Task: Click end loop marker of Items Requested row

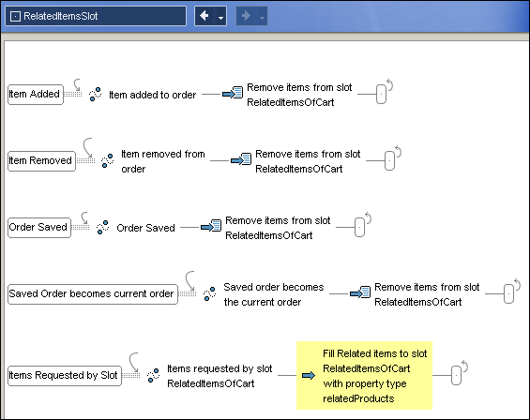Action: click(x=456, y=375)
